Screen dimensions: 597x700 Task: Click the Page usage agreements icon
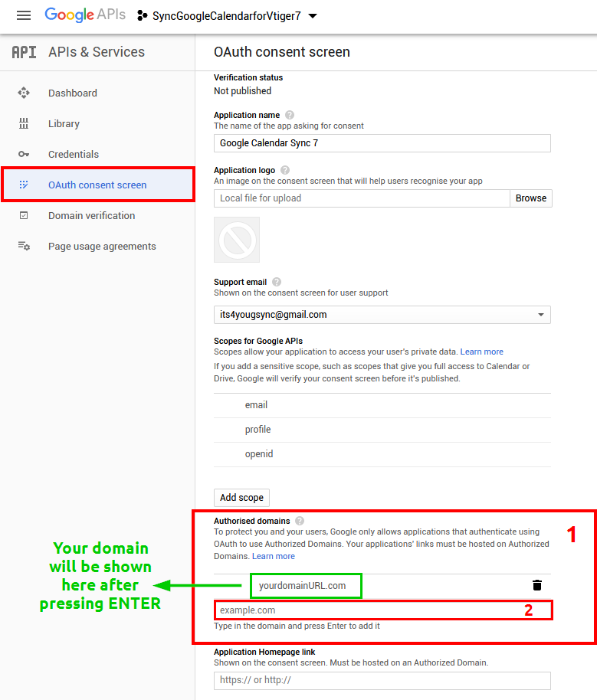tap(24, 246)
